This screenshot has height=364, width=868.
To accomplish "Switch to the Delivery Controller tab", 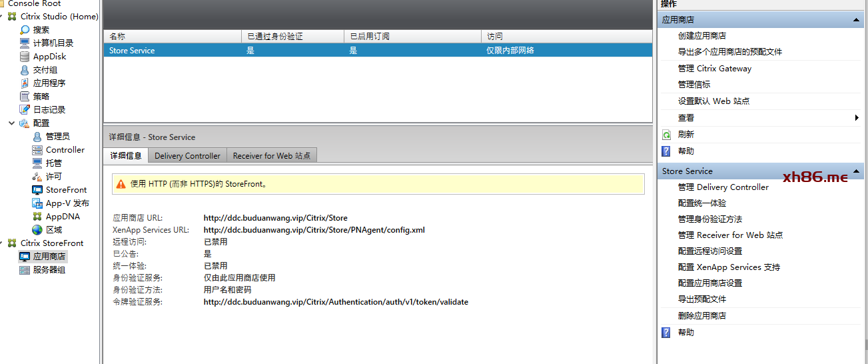I will (x=187, y=155).
